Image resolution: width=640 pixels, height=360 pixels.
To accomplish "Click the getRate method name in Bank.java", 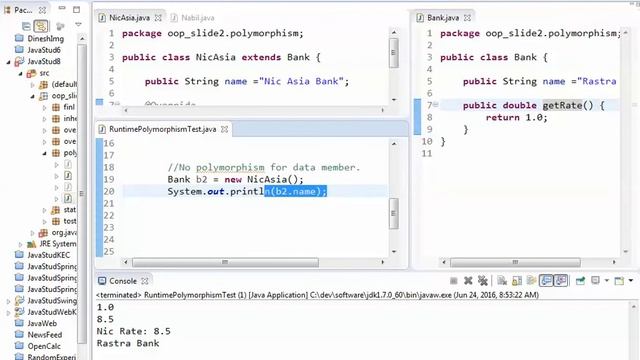I will click(562, 105).
